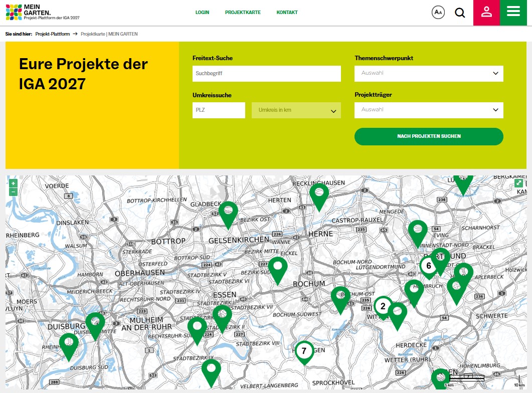Open the Umkreis in km dropdown

pyautogui.click(x=296, y=110)
